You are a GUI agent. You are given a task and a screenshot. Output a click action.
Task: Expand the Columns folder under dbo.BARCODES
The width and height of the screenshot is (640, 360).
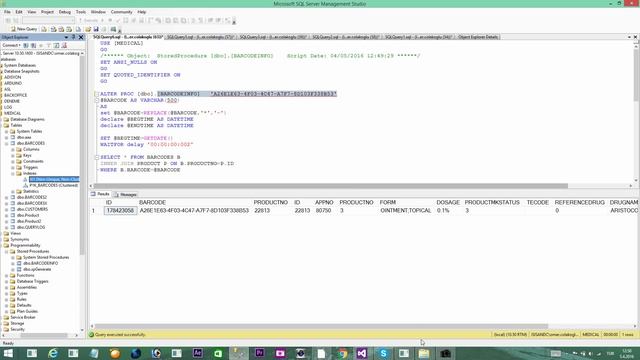[13, 149]
